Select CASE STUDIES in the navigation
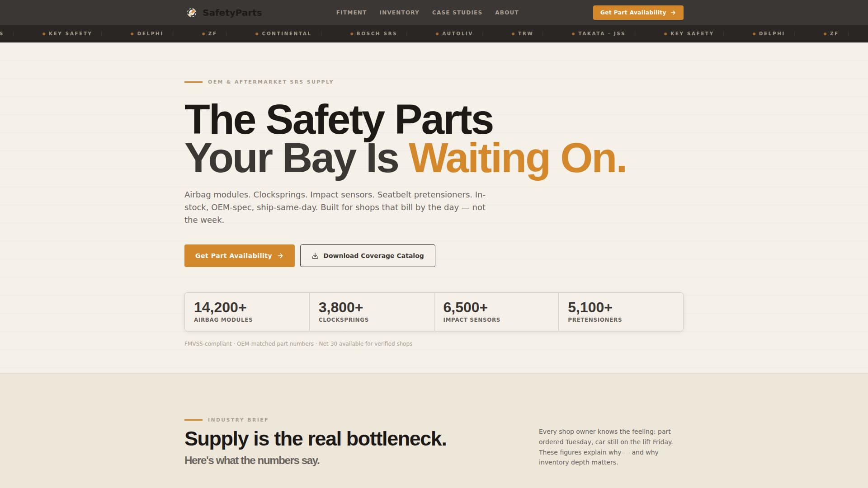 click(x=457, y=12)
